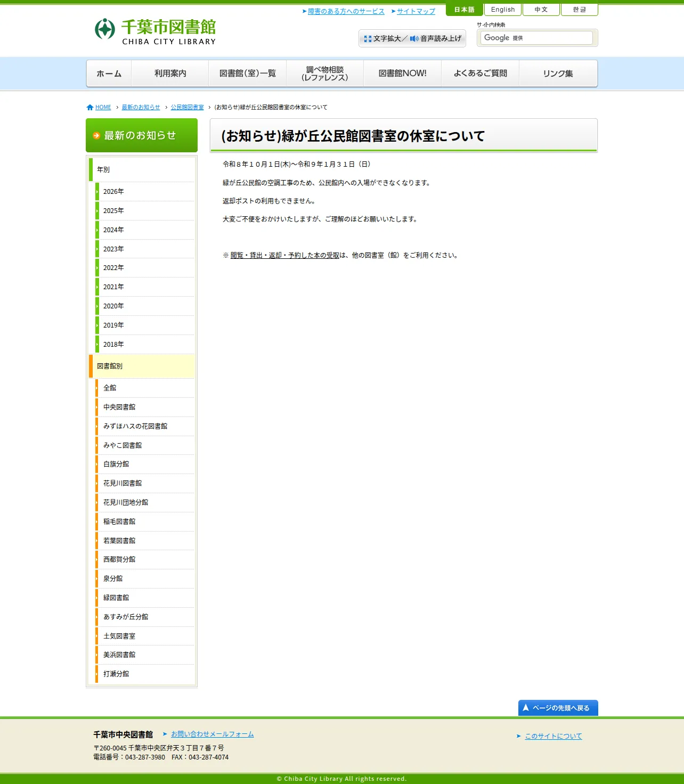The image size is (684, 784).
Task: Select 花見川団地分館 in the library list
Action: 145,503
